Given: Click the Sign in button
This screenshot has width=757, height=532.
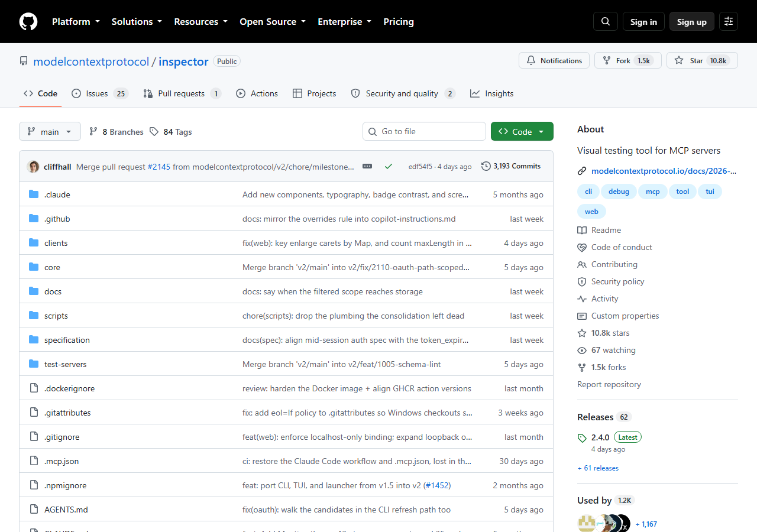Looking at the screenshot, I should pos(643,21).
